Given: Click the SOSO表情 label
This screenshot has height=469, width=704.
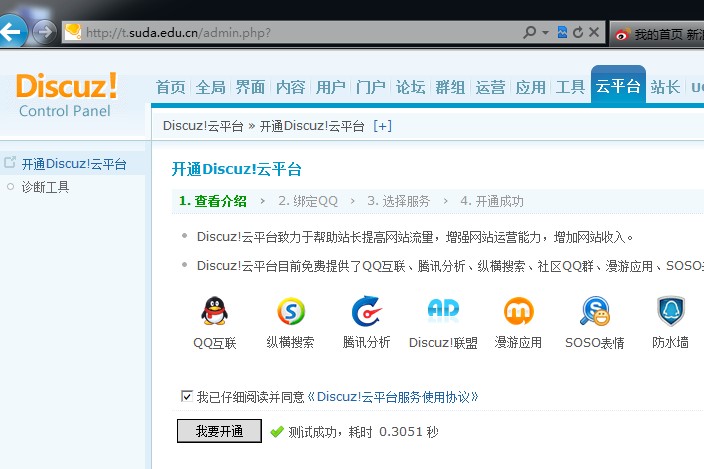Looking at the screenshot, I should [x=595, y=343].
